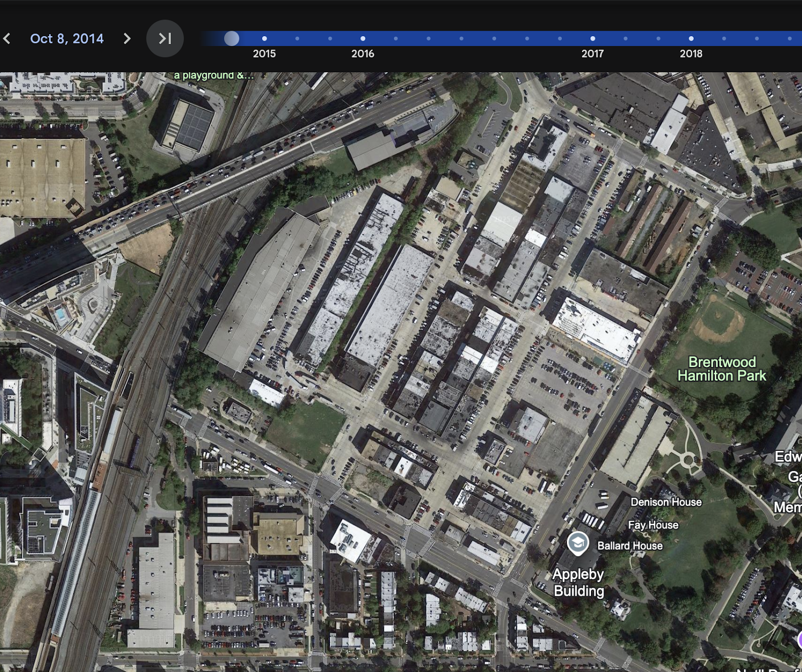Image resolution: width=802 pixels, height=672 pixels.
Task: Click the 2015 year label on the timeline
Action: [265, 54]
